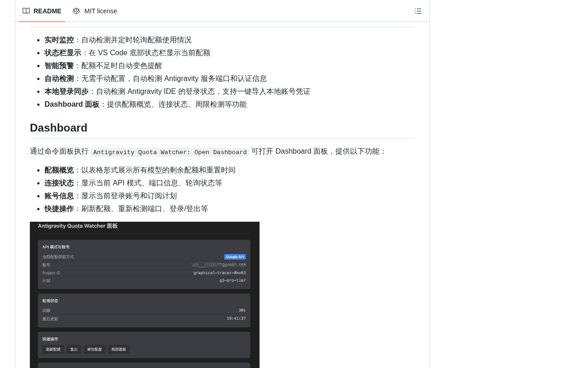588x368 pixels.
Task: Click the '快捷操作' bullet line
Action: click(x=126, y=209)
